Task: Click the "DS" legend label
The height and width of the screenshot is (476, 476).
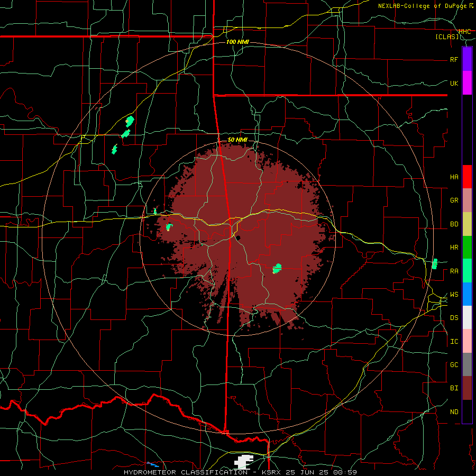Action: [x=454, y=318]
